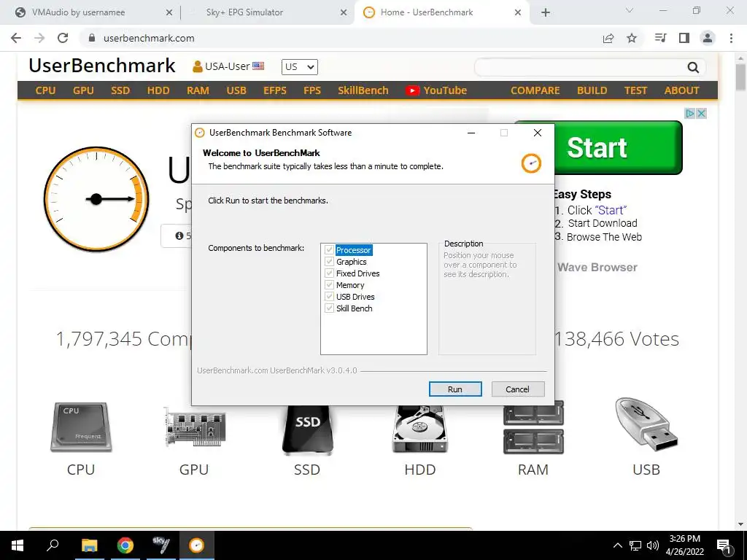
Task: Open the GPU navigation item
Action: pyautogui.click(x=83, y=90)
